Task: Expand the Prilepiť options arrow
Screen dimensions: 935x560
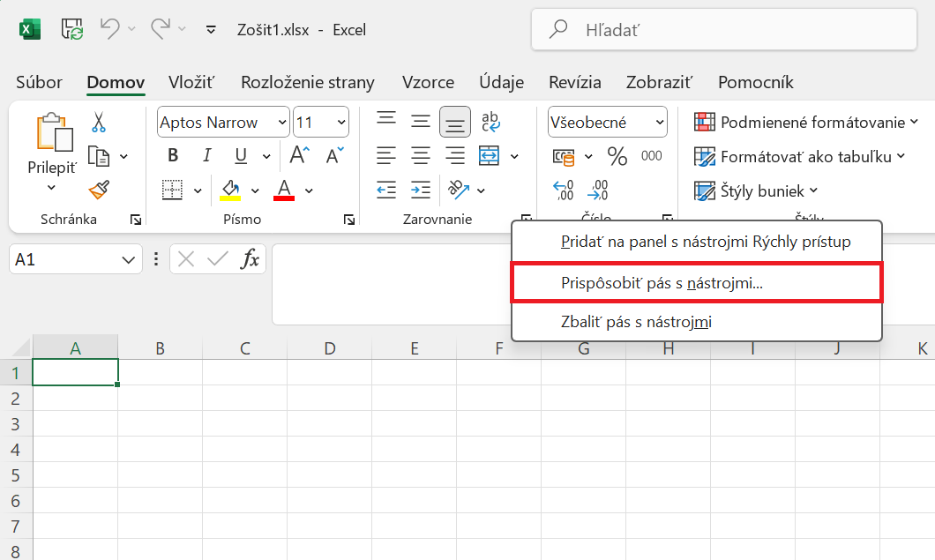Action: pyautogui.click(x=51, y=188)
